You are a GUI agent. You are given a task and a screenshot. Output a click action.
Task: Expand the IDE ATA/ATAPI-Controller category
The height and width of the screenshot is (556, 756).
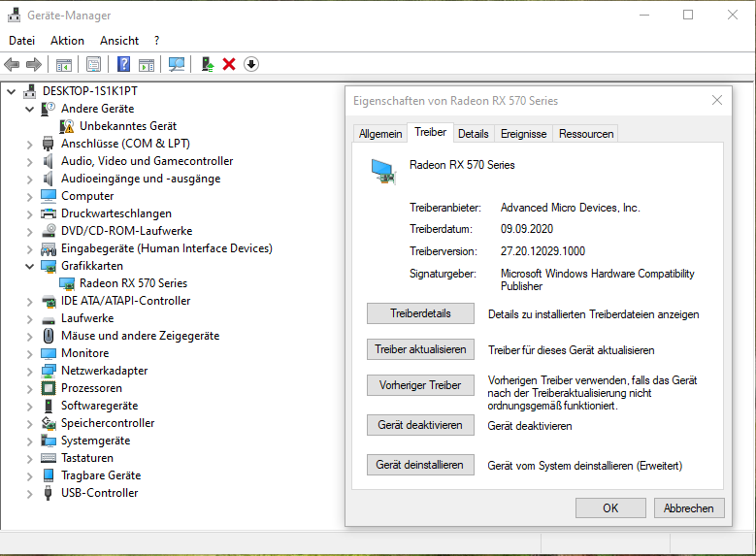30,302
